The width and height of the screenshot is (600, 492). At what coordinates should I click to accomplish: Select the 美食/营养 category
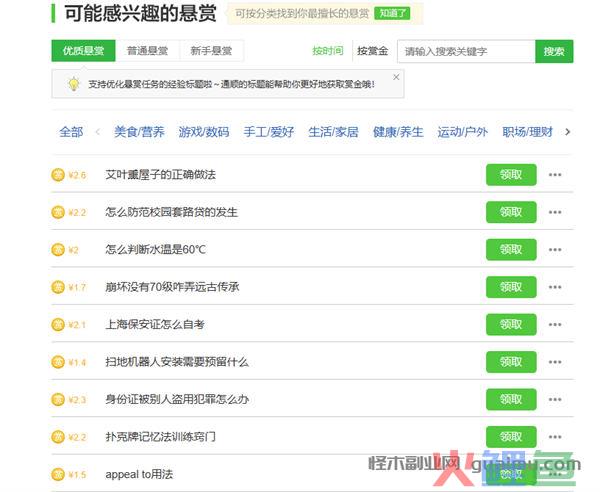point(139,132)
